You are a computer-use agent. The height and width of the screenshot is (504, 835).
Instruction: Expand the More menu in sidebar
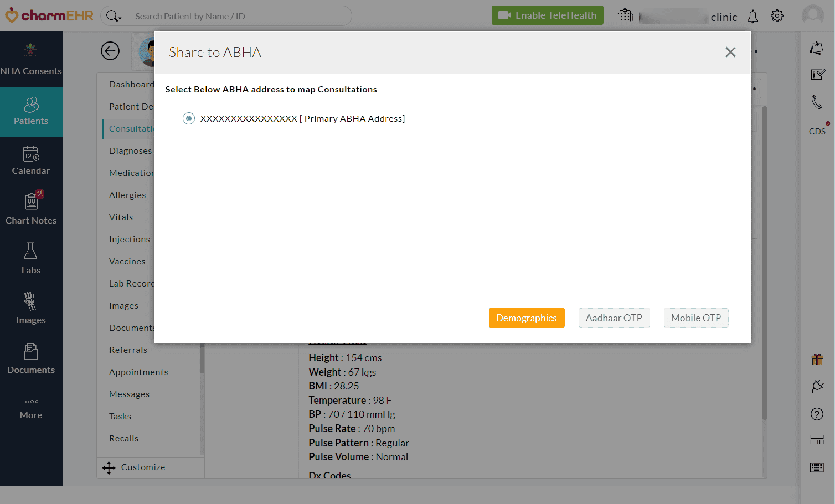(x=31, y=409)
